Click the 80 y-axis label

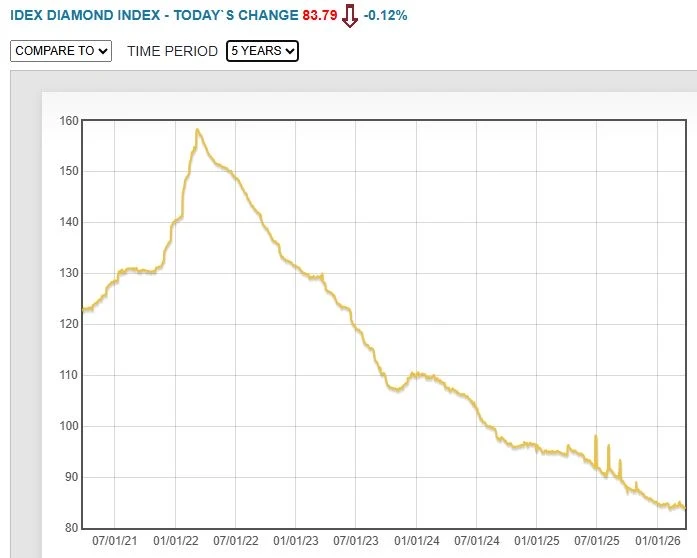[x=71, y=528]
